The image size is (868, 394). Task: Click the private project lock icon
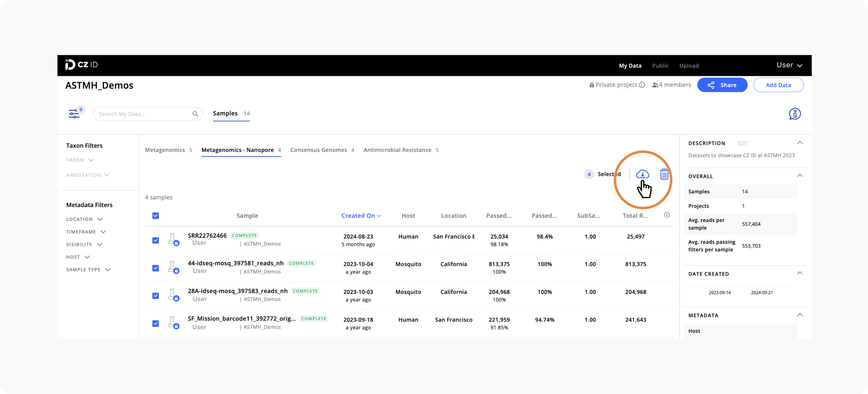(592, 85)
